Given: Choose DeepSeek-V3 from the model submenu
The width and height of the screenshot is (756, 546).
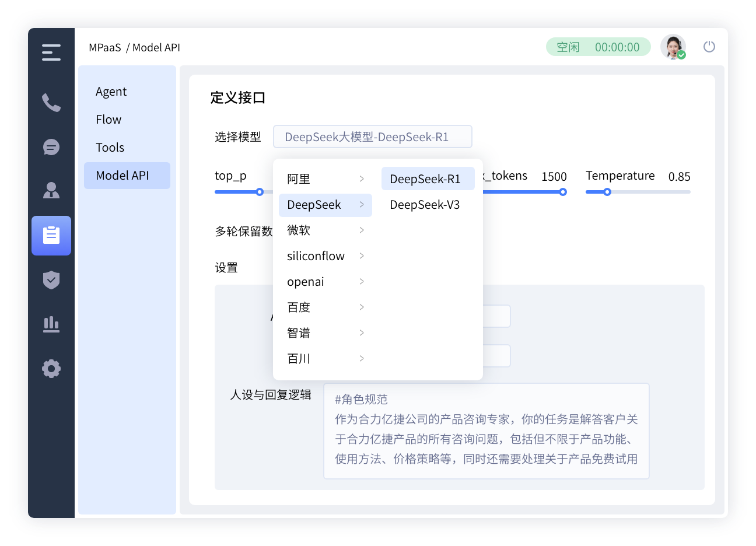Looking at the screenshot, I should click(425, 205).
